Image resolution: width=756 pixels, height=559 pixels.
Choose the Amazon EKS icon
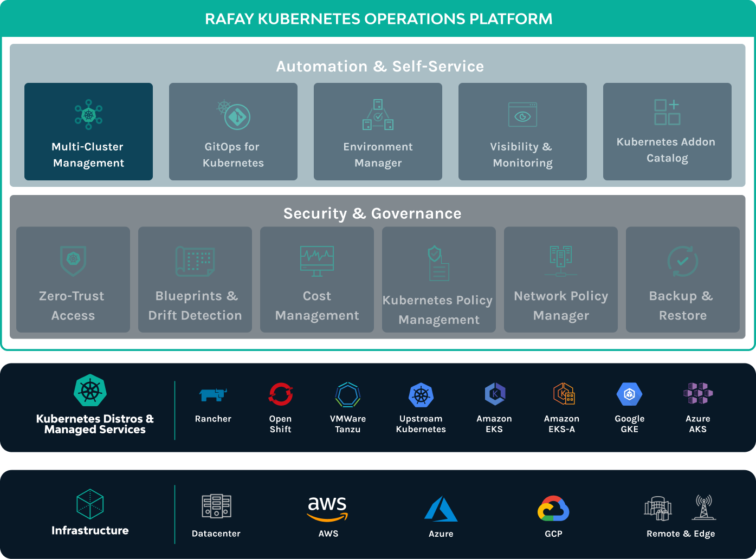(494, 394)
